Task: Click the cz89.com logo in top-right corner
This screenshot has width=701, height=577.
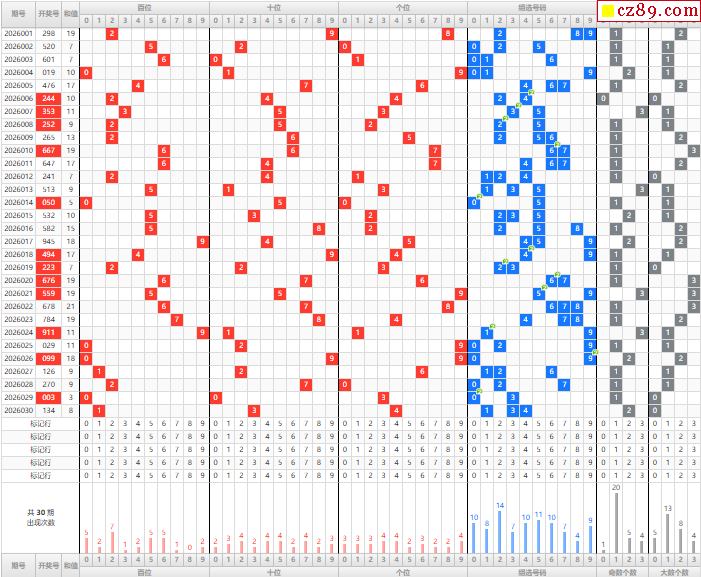Action: tap(648, 10)
